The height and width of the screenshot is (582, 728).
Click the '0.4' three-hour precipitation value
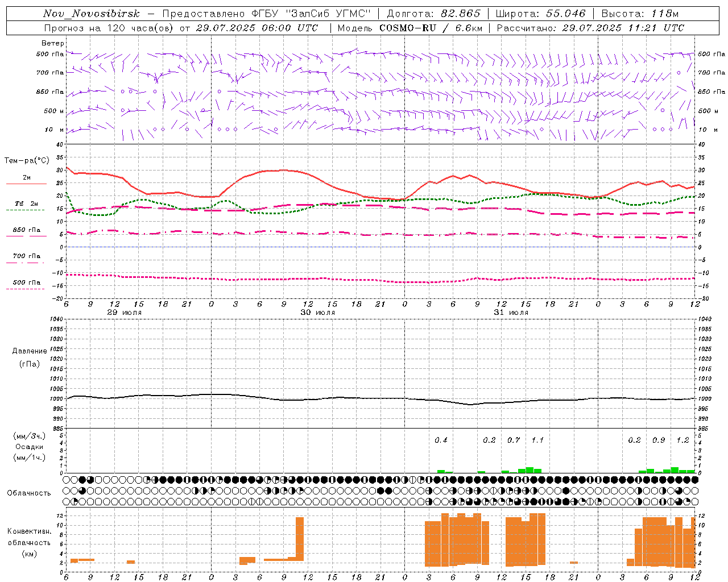click(x=441, y=440)
